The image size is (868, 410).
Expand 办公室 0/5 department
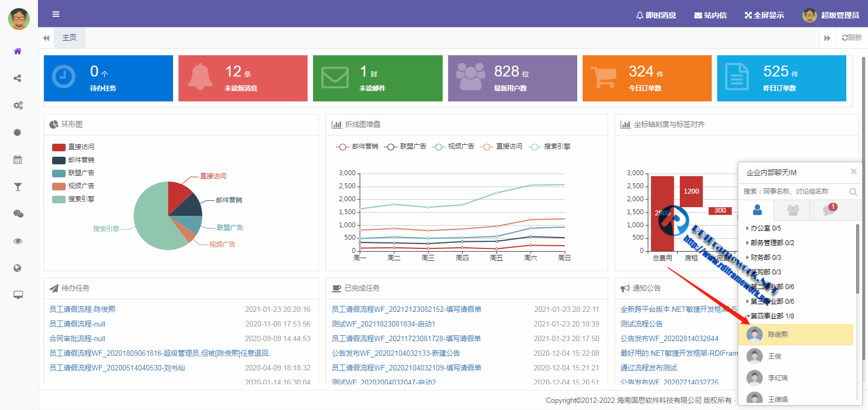(x=764, y=228)
